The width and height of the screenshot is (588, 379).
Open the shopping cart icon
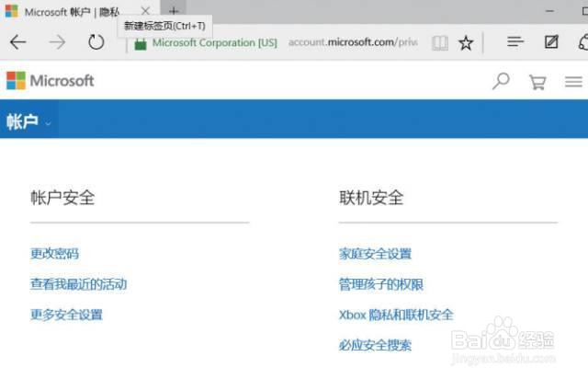click(x=537, y=82)
